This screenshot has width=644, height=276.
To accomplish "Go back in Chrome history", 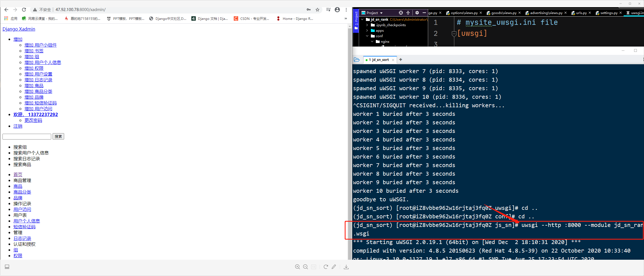I will (x=6, y=10).
